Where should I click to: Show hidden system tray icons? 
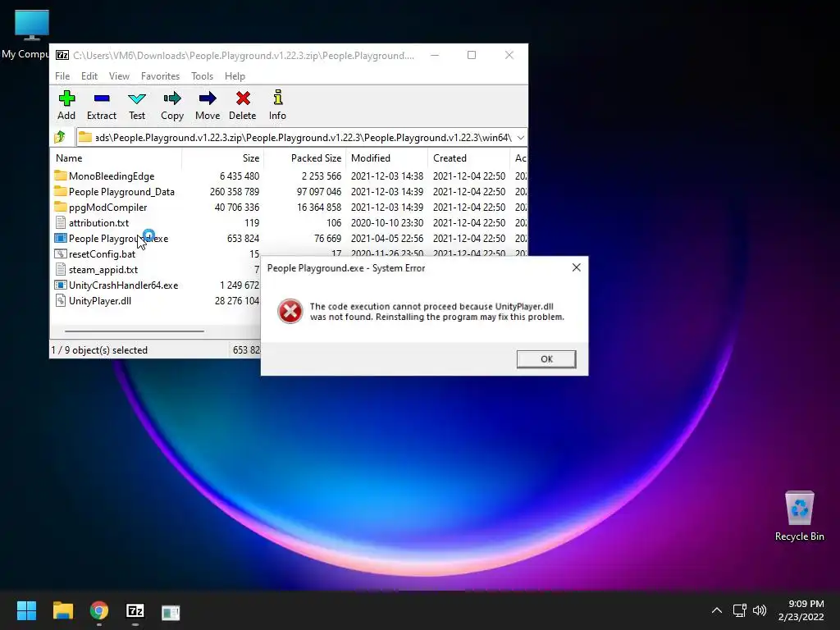pos(716,610)
